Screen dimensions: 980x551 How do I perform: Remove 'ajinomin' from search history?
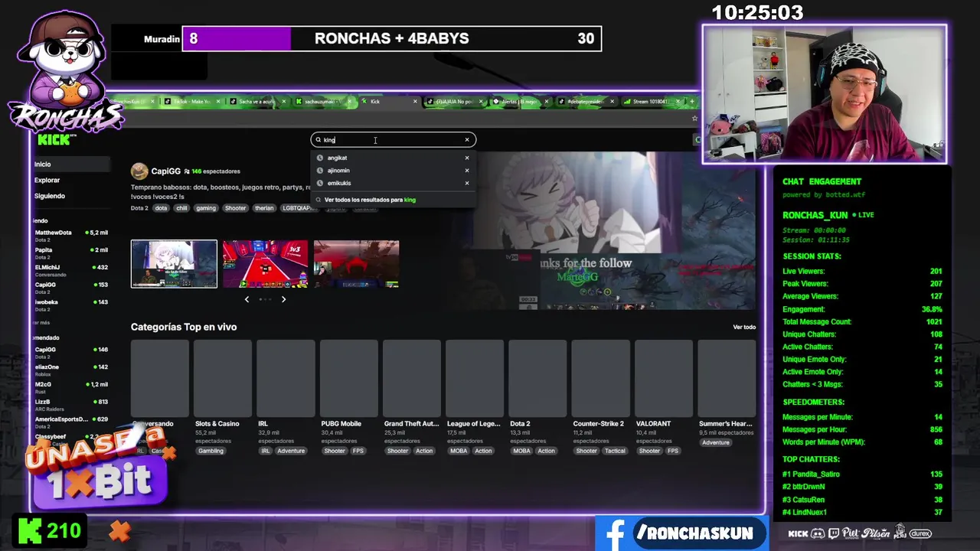[x=467, y=171]
